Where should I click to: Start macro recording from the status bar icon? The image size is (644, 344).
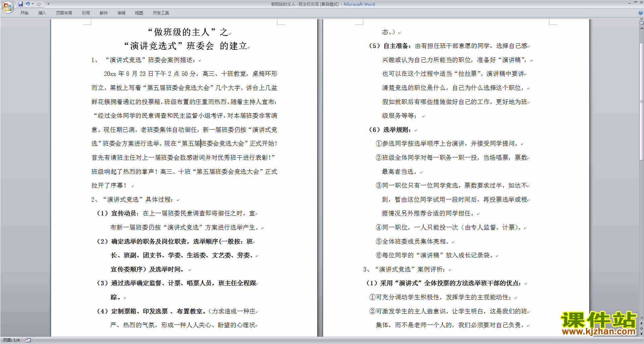pyautogui.click(x=29, y=340)
